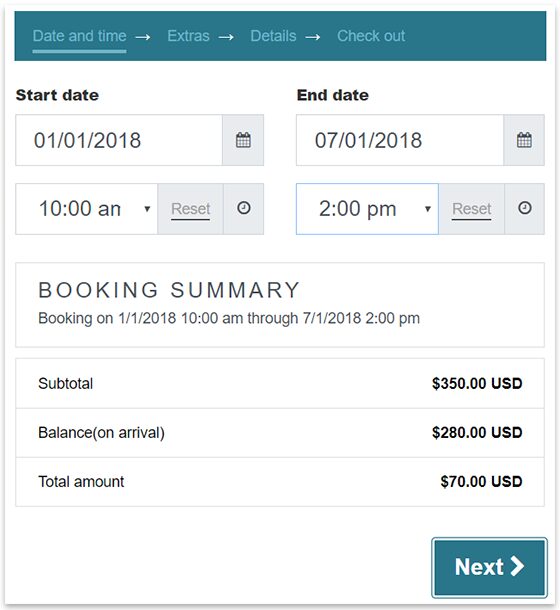Reset the start time selection

pos(191,209)
